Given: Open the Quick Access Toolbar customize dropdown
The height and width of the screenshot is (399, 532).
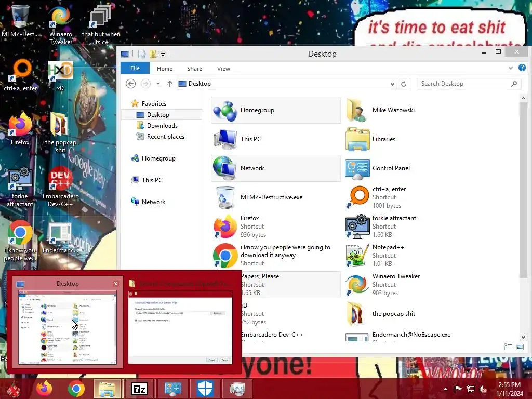Looking at the screenshot, I should (163, 54).
